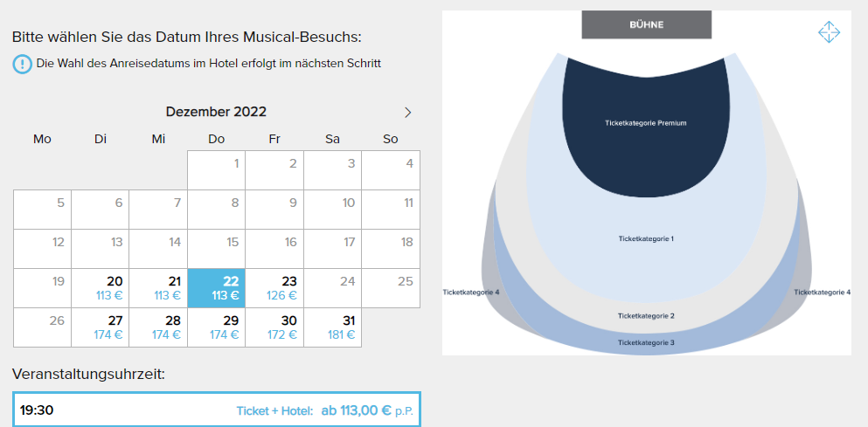
Task: Choose the Ticketkategorie 1 seating area
Action: [x=645, y=239]
